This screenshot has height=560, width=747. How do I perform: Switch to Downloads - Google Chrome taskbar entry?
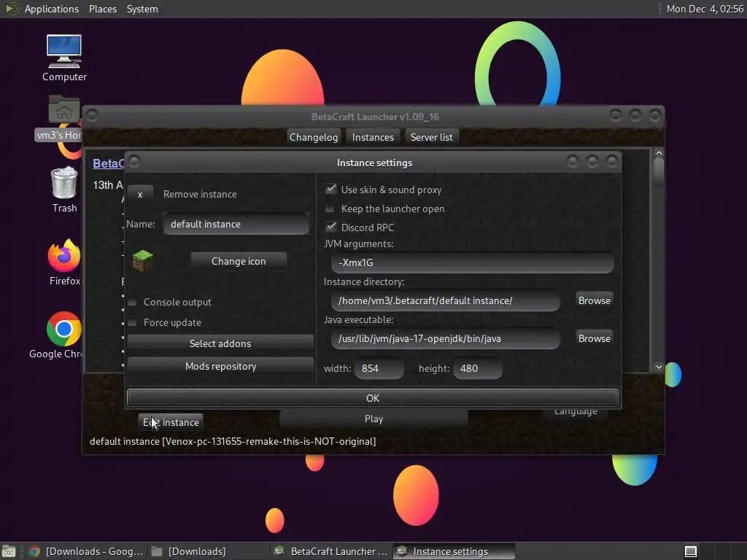pos(86,551)
